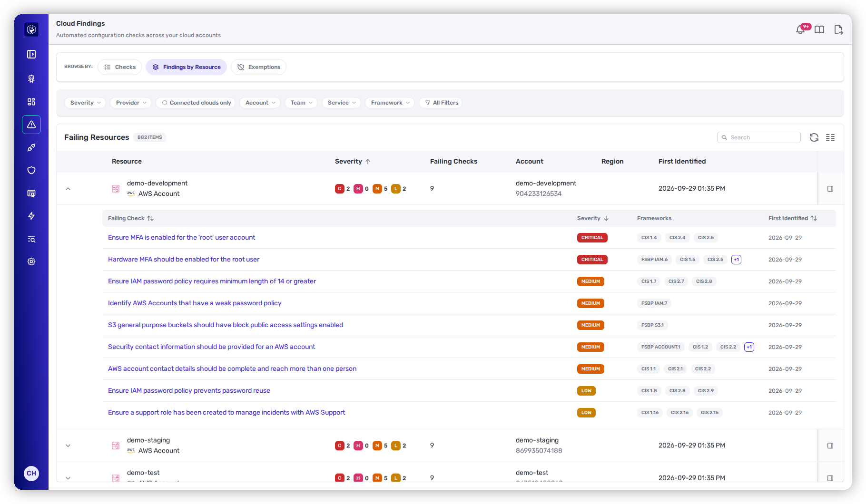Select Findings by Resource tab

[187, 67]
